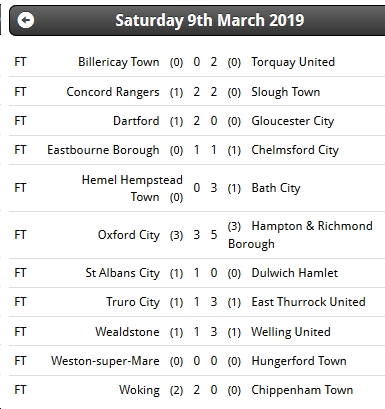Click Chelmsford City team link
Image resolution: width=385 pixels, height=409 pixels.
pos(295,150)
